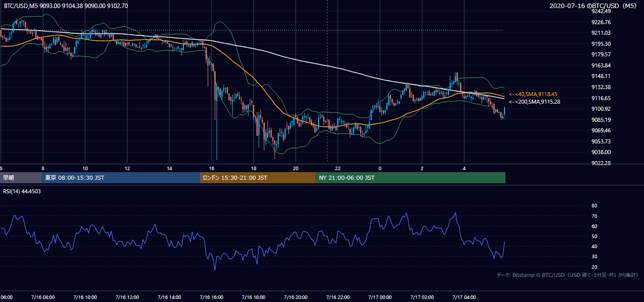
Task: Click hour label 8 under price chart
Action: (43, 169)
